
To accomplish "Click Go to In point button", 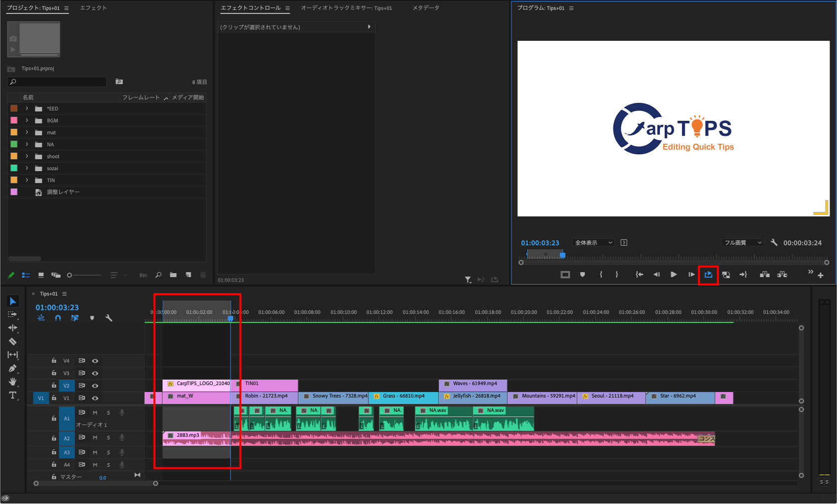I will click(x=639, y=275).
